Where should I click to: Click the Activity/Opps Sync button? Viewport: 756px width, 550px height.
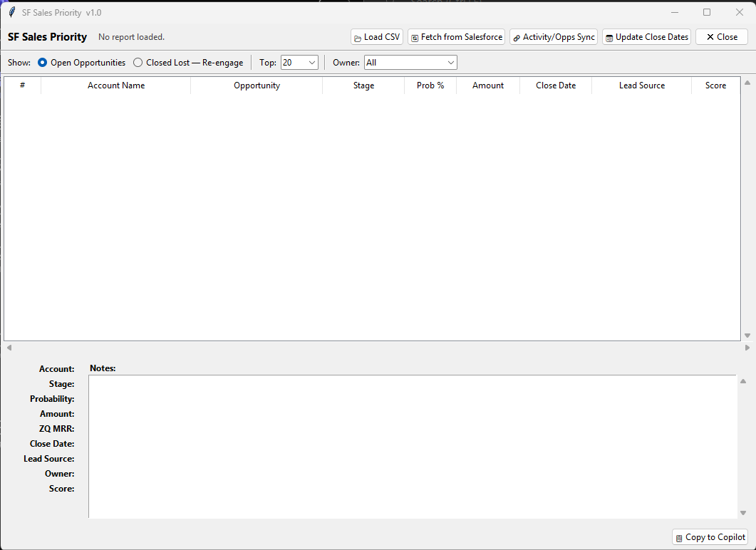click(x=554, y=36)
